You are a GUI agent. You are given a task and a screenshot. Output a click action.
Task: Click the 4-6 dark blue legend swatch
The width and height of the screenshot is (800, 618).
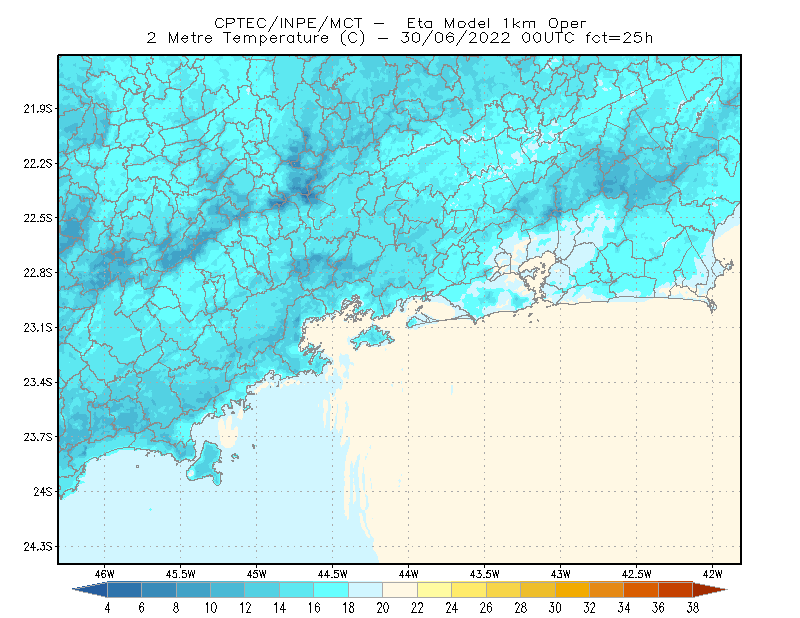(124, 590)
